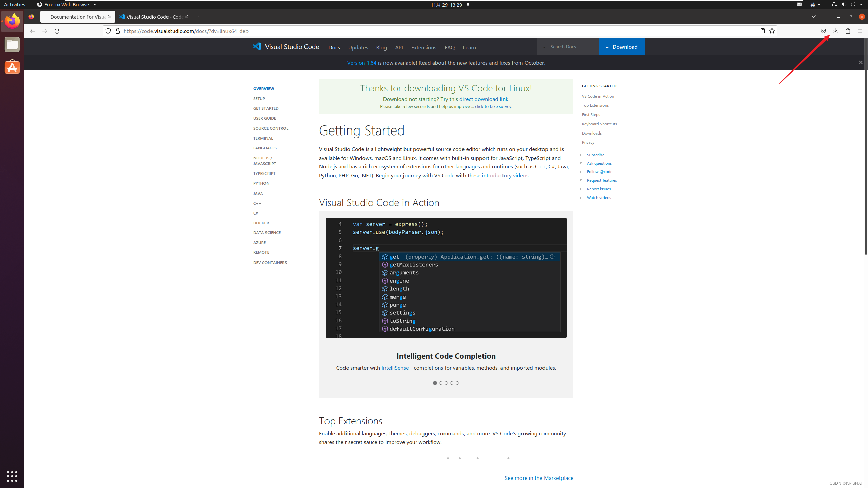This screenshot has width=868, height=488.
Task: Expand the list all tabs dropdown
Action: pyautogui.click(x=813, y=17)
